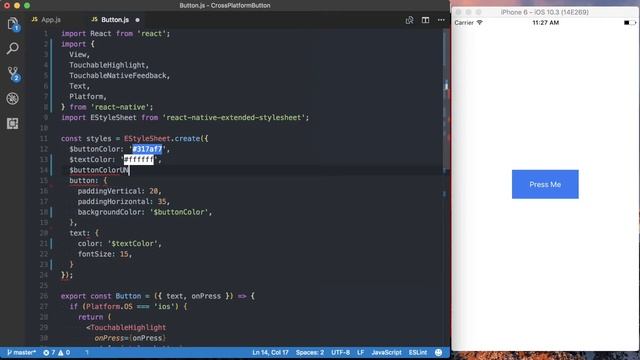Open the Debug view in activity bar
Image resolution: width=640 pixels, height=360 pixels.
point(13,98)
